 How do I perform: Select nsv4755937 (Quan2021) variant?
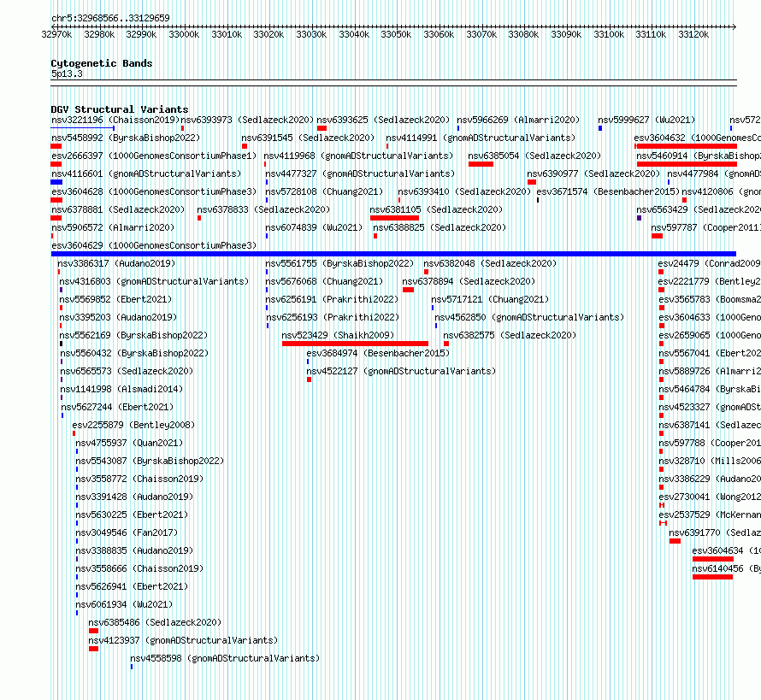(130, 443)
